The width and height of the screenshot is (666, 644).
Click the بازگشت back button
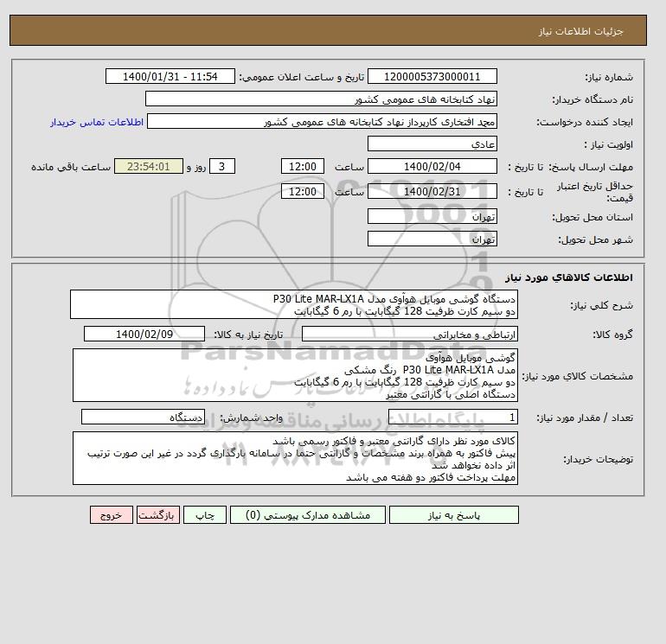coord(158,515)
